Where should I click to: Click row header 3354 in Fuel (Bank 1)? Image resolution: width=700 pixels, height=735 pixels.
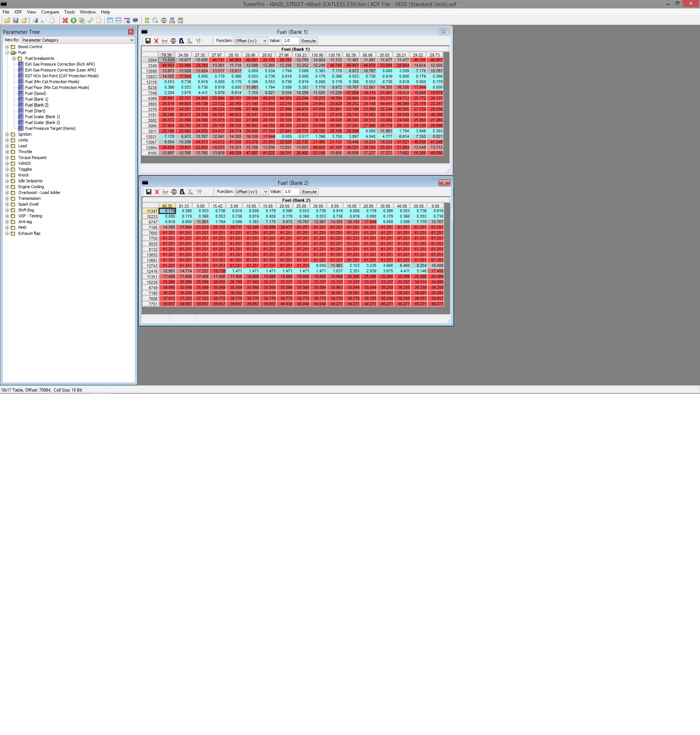coord(149,60)
